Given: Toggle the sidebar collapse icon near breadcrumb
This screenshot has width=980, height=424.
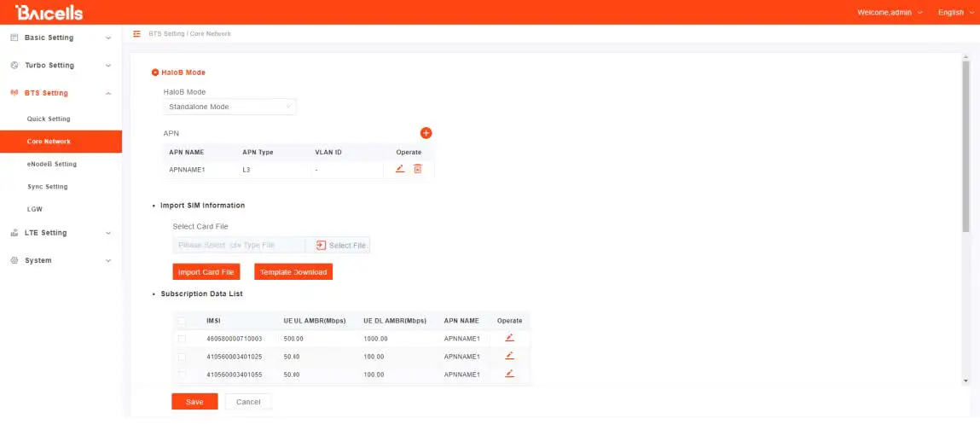Looking at the screenshot, I should pos(136,34).
